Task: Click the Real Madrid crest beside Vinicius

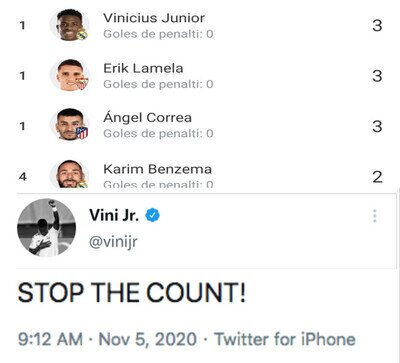Action: 82,34
